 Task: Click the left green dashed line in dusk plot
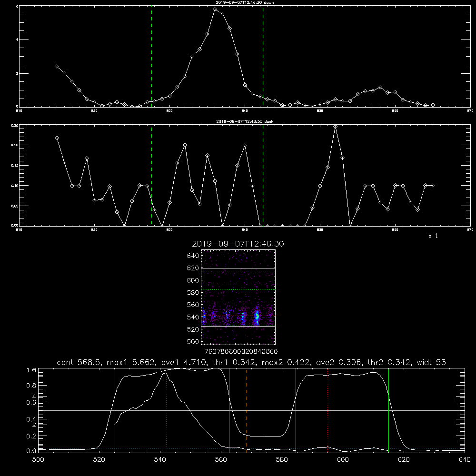[151, 175]
